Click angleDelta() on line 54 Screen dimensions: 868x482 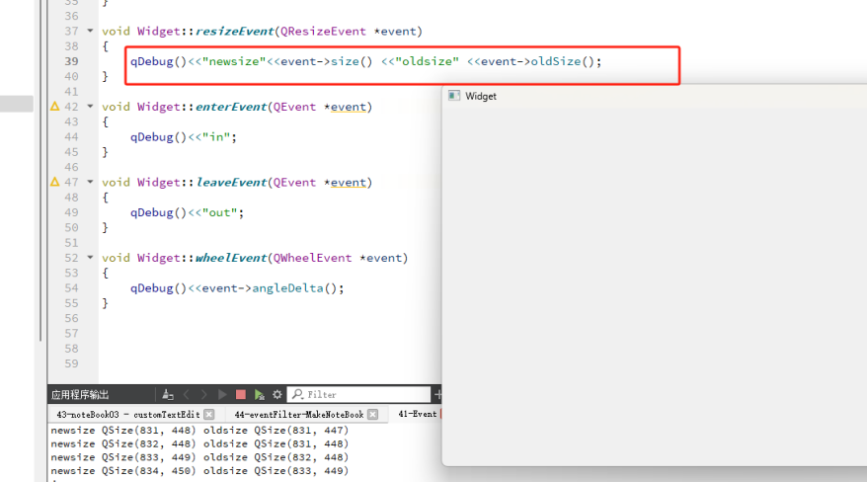294,288
